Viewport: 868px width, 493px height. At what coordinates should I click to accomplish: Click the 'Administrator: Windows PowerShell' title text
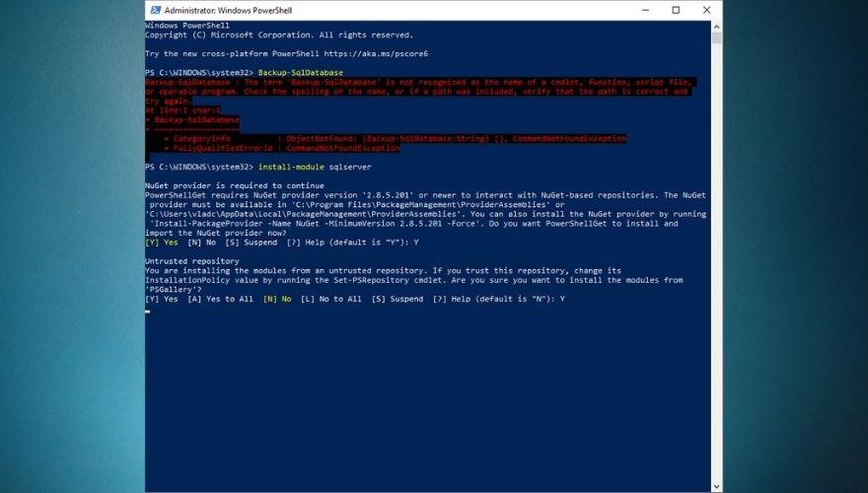coord(228,10)
